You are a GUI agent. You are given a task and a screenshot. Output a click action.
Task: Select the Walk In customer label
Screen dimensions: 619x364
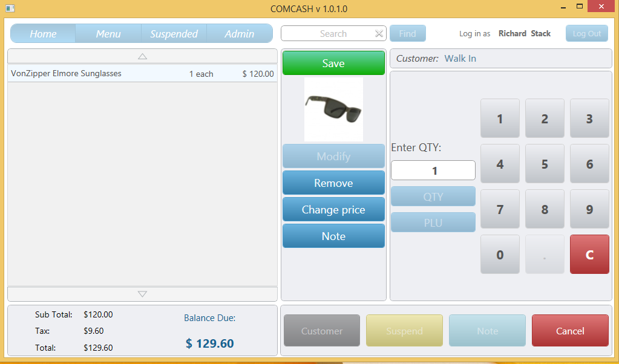459,58
